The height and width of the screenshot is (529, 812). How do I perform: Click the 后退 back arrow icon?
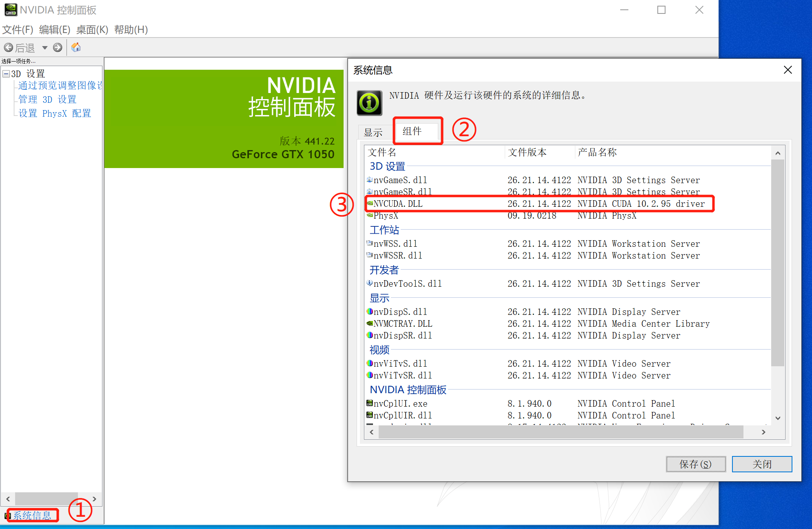pos(9,47)
